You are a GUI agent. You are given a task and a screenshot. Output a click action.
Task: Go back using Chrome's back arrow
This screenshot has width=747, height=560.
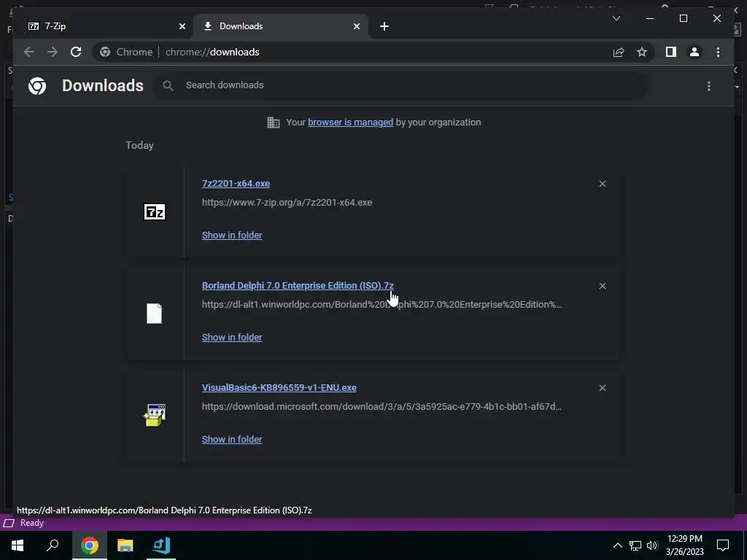pos(29,52)
